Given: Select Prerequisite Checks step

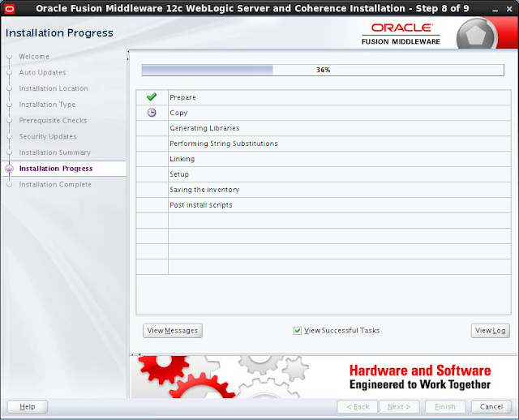Looking at the screenshot, I should [53, 121].
